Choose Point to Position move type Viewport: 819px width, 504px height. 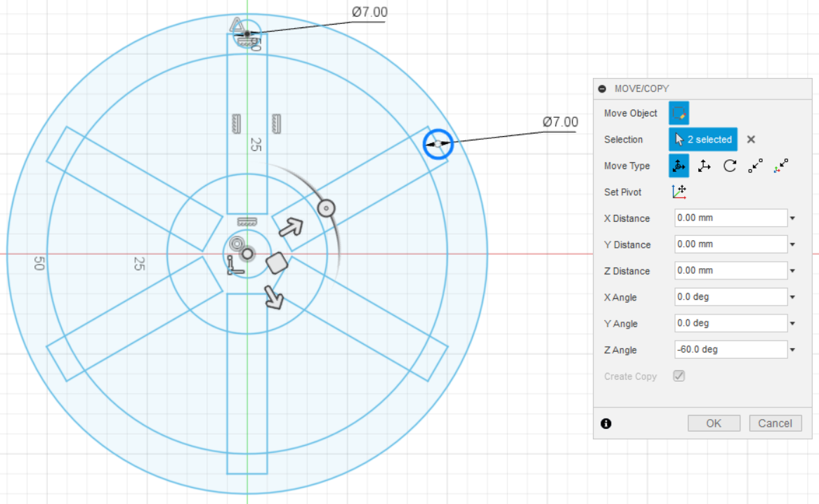coord(781,166)
